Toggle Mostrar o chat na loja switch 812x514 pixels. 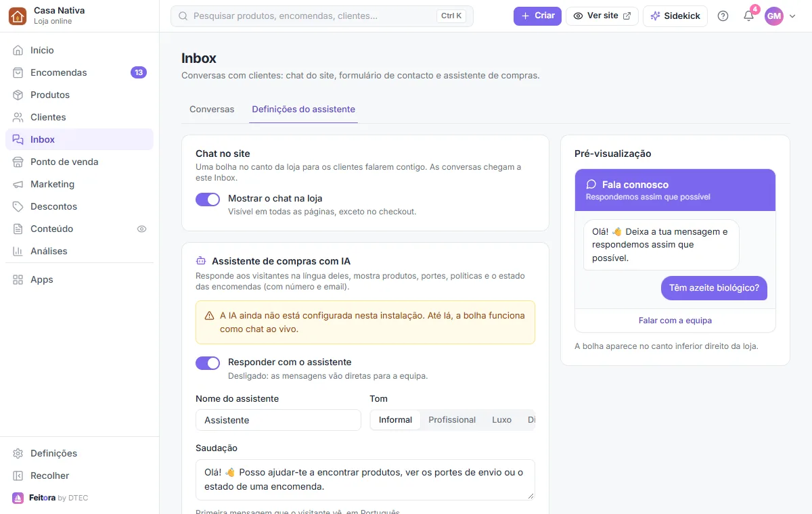(208, 199)
